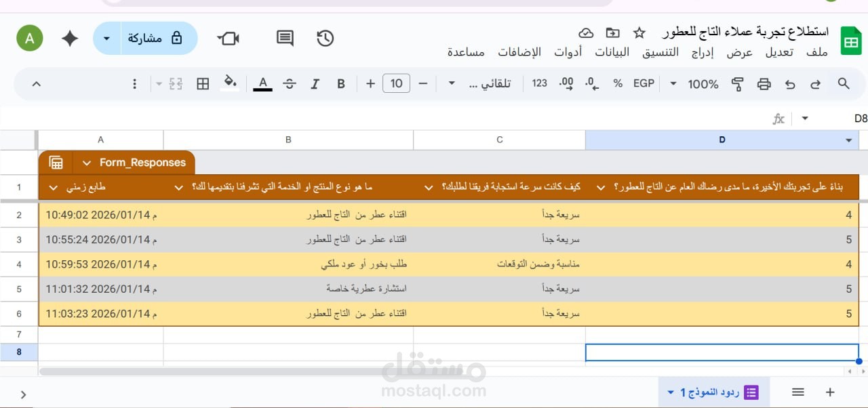The height and width of the screenshot is (408, 868).
Task: Check the cloud save status icon
Action: (x=586, y=33)
